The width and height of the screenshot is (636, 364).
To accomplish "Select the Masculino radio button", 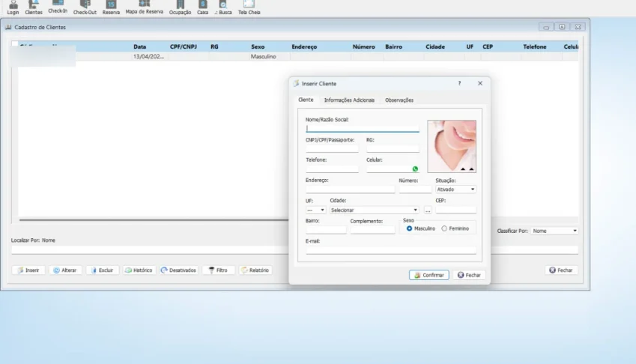I will coord(409,228).
